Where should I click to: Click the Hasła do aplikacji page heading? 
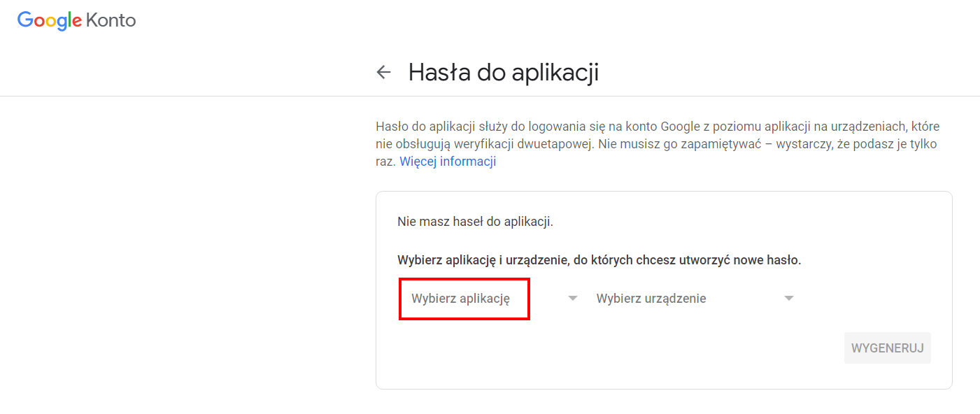[504, 72]
